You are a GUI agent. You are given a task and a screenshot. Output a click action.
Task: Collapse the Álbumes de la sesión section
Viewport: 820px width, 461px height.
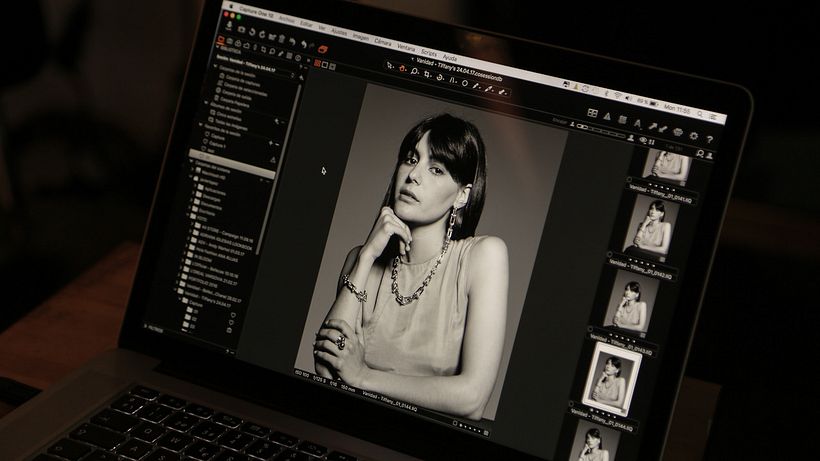(x=206, y=102)
